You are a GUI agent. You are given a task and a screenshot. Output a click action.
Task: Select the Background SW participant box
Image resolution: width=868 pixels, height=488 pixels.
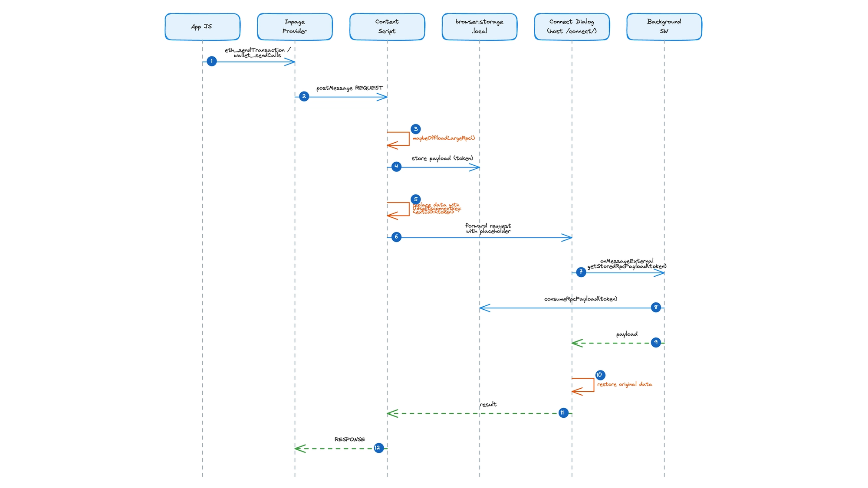[664, 27]
